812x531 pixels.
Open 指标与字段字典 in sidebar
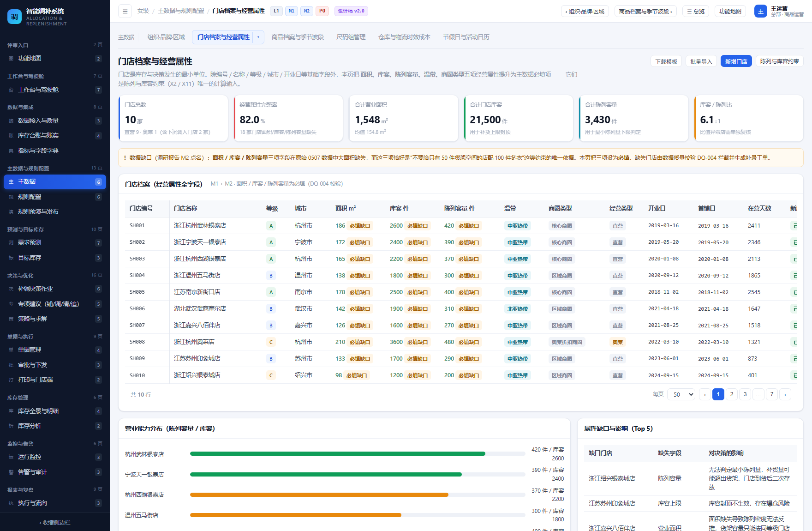point(55,151)
